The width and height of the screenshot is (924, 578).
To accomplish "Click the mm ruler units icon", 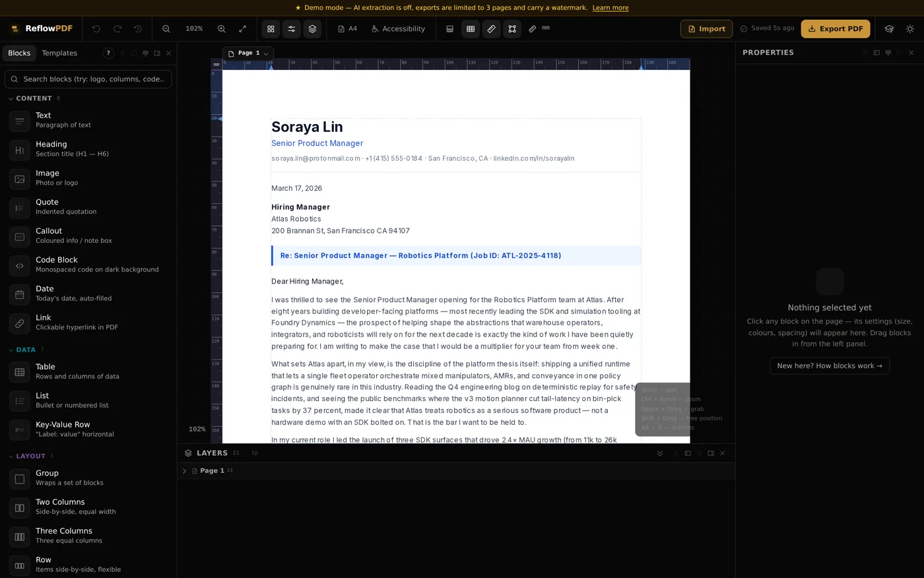I will [x=539, y=28].
